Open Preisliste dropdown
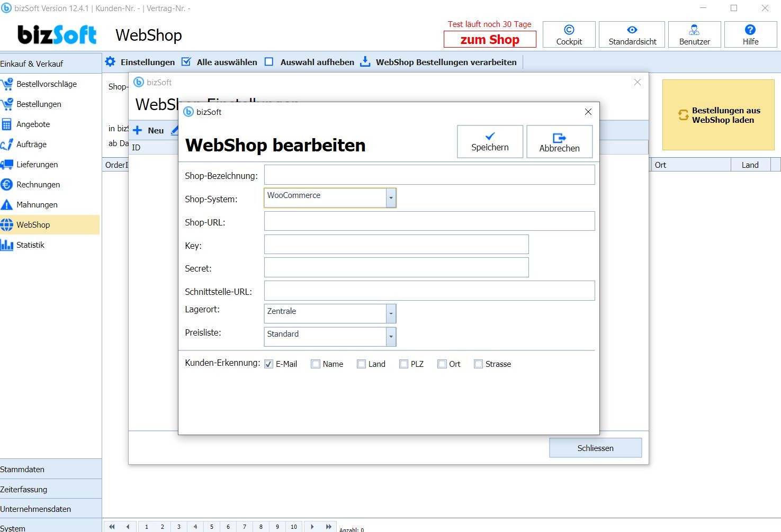This screenshot has width=781, height=532. (391, 337)
